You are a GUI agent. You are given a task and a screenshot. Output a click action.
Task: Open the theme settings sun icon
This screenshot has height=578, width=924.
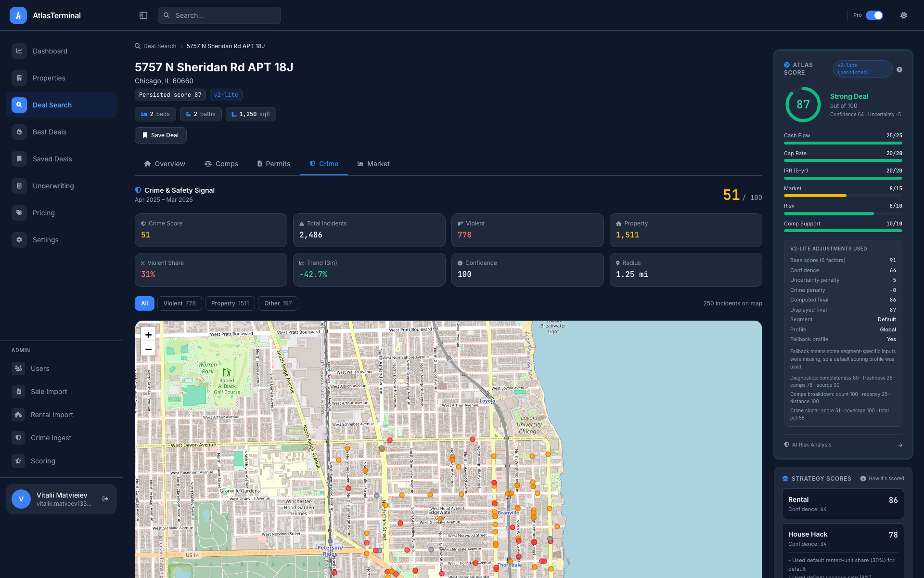(x=904, y=15)
